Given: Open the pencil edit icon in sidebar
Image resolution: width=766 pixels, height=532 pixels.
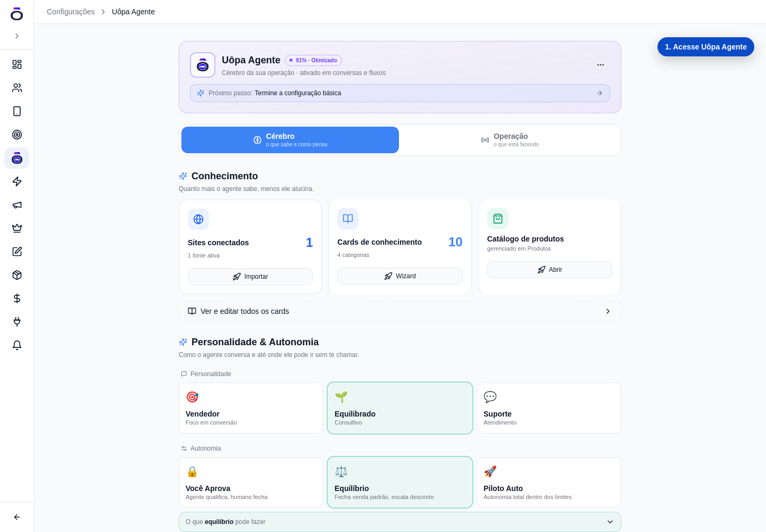Looking at the screenshot, I should pyautogui.click(x=17, y=252).
